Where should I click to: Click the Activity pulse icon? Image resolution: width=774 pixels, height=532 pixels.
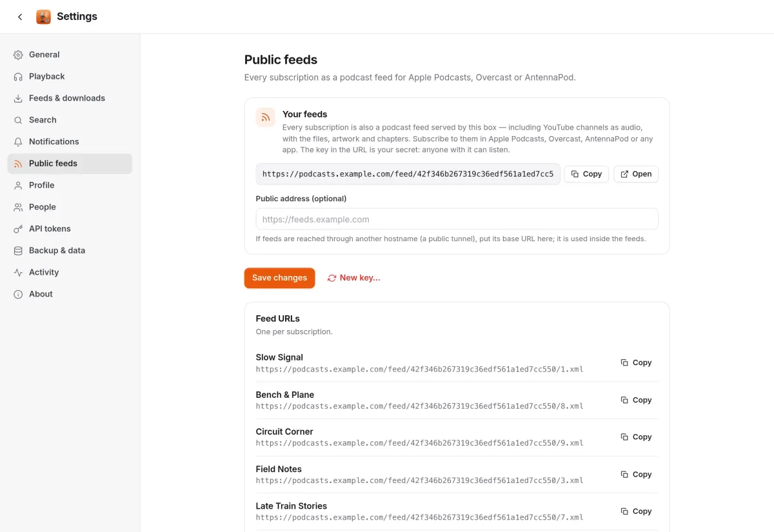click(x=18, y=272)
